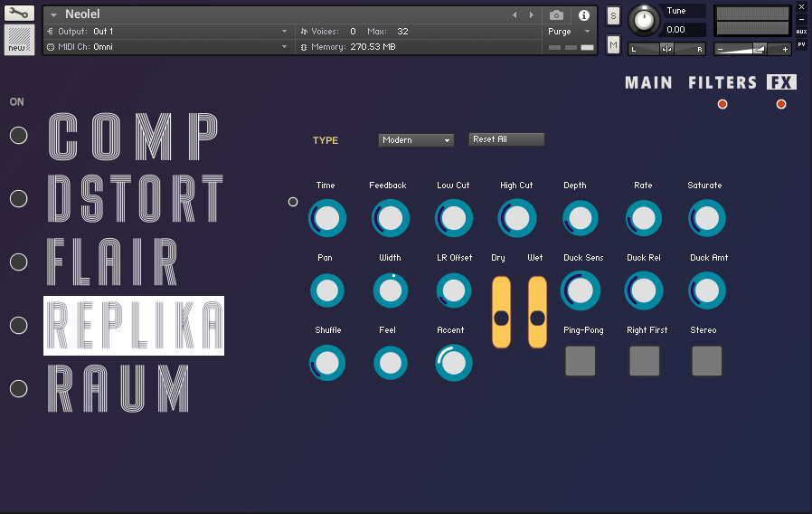Click the Duck Rel knob
This screenshot has width=812, height=514.
tap(644, 290)
